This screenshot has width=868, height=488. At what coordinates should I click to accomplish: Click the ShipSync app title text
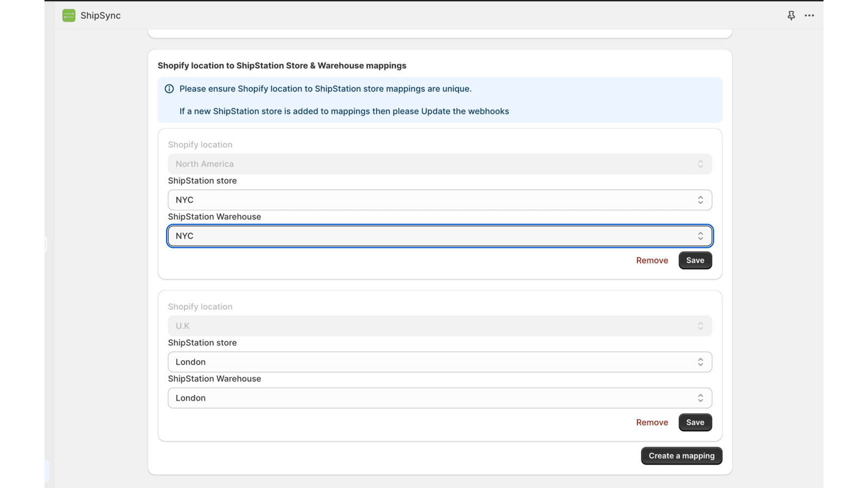point(100,16)
